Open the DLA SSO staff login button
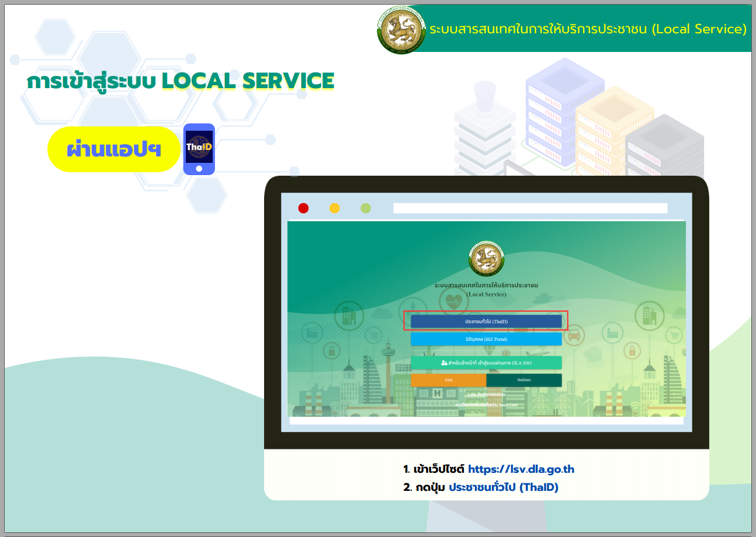This screenshot has width=756, height=537. point(486,362)
